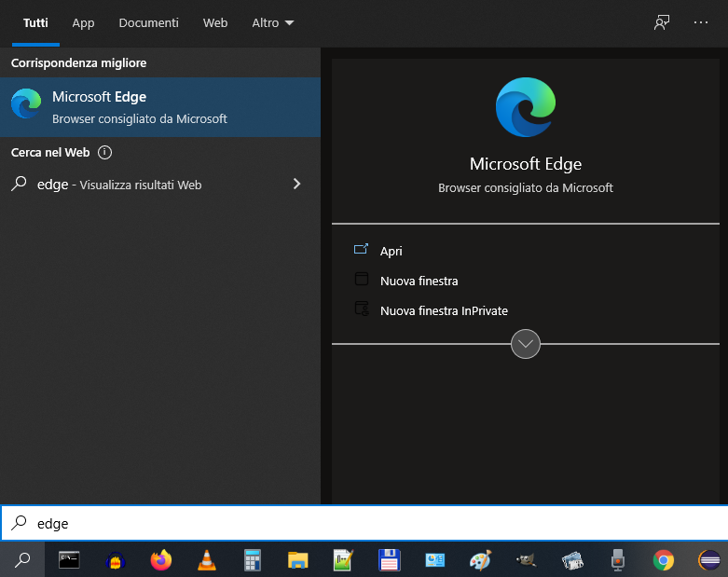The height and width of the screenshot is (577, 728).
Task: Launch GIMP from the taskbar
Action: [x=526, y=560]
